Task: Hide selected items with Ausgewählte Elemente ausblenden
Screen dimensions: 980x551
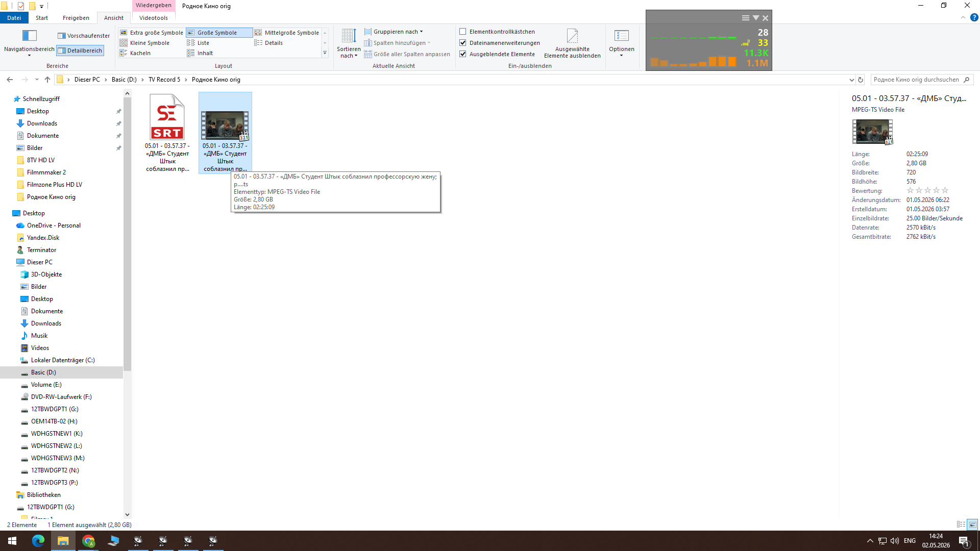Action: (x=572, y=43)
